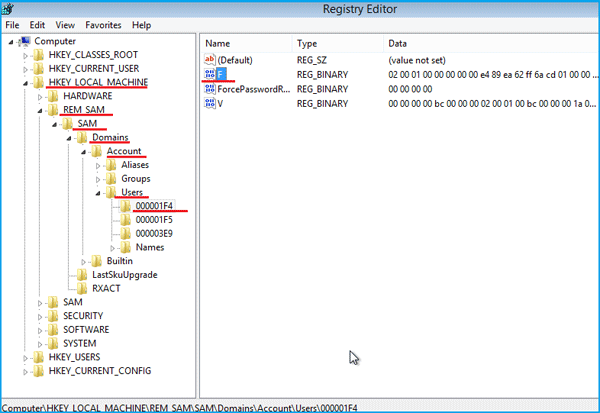This screenshot has width=600, height=413.
Task: Select the Names key label
Action: [150, 247]
